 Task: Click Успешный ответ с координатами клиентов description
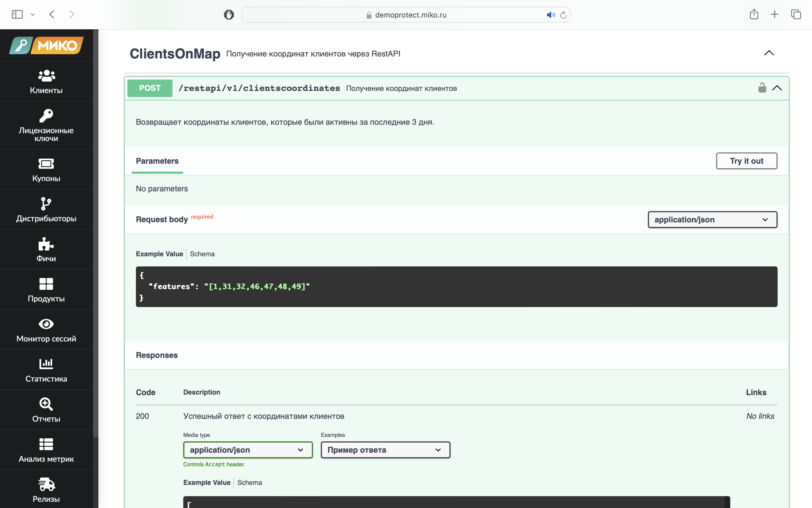pos(264,416)
